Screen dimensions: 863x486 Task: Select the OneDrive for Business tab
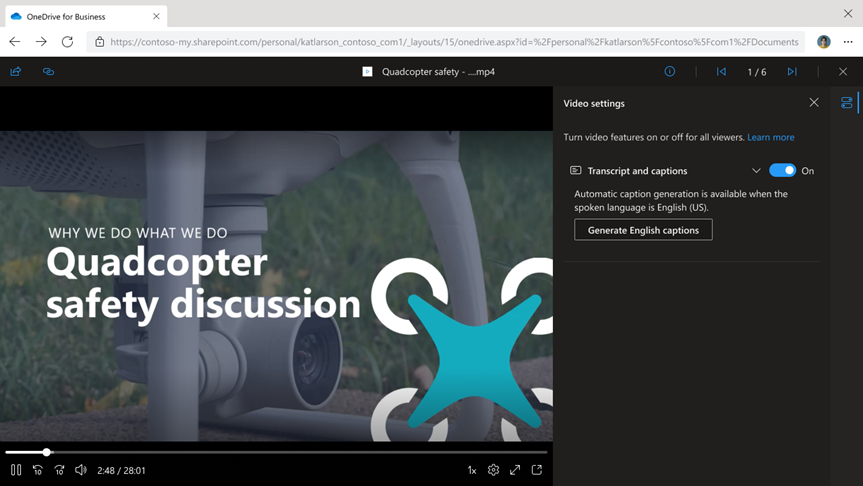point(86,17)
